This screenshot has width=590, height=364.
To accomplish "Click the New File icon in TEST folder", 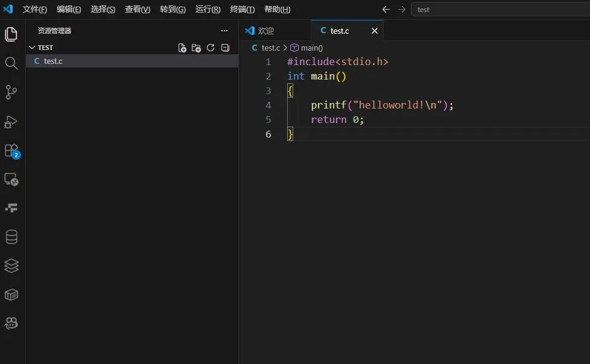I will click(x=182, y=48).
